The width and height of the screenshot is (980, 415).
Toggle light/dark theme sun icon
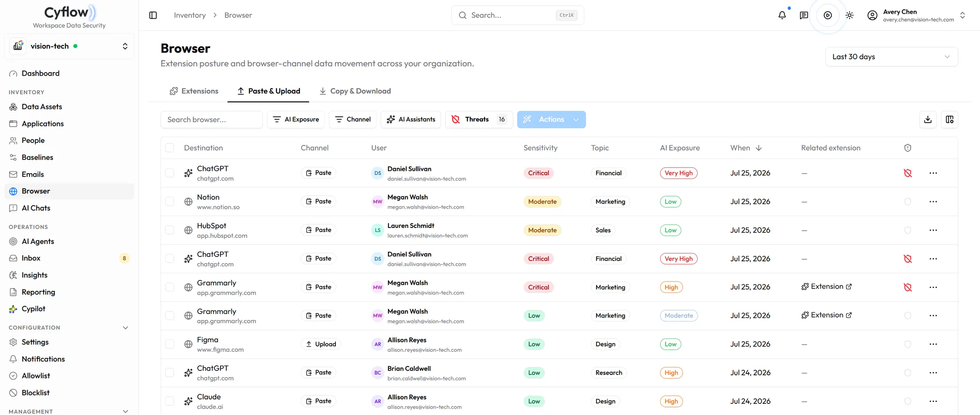849,15
